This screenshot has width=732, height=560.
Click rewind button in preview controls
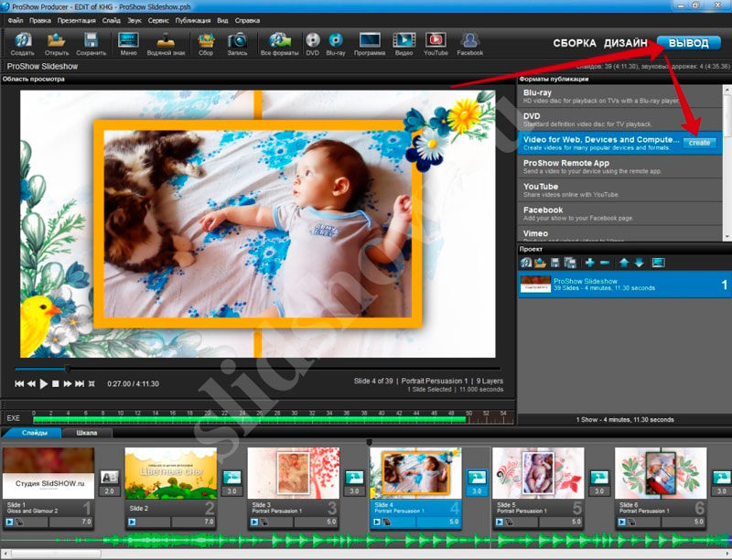click(x=31, y=383)
